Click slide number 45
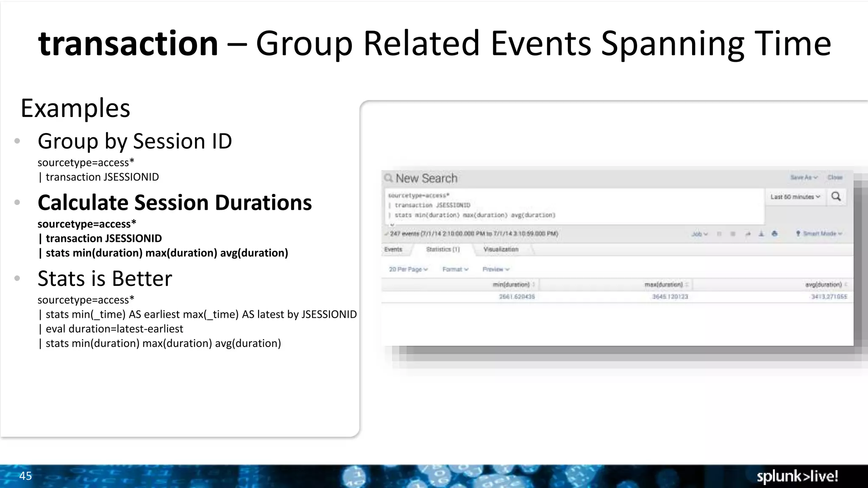 click(25, 476)
